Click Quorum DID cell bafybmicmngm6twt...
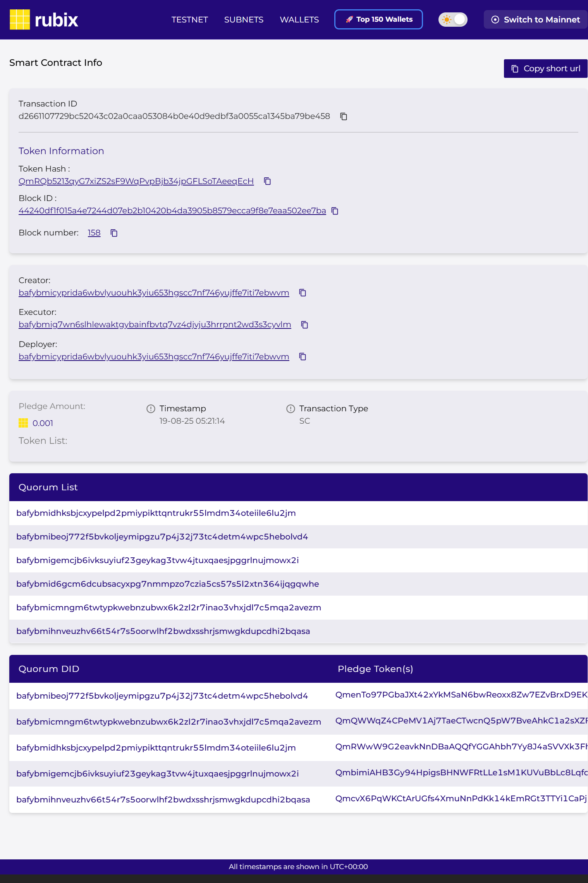This screenshot has width=588, height=883. (168, 722)
